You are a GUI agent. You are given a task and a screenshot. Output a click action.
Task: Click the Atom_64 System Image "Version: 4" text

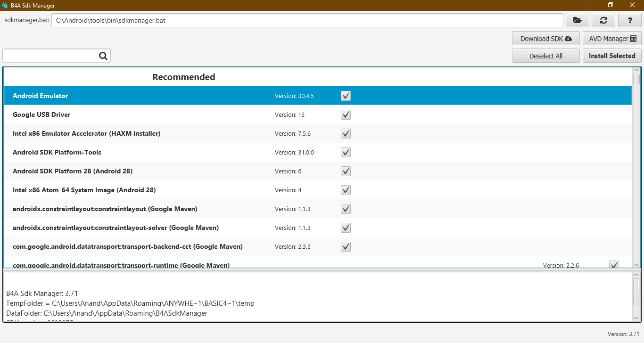[288, 190]
